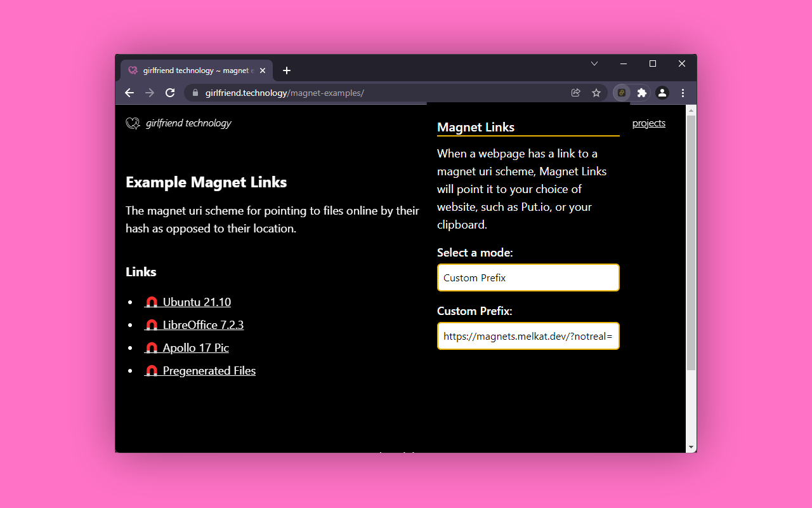Follow the Ubuntu 21.10 link
Screen dimensions: 812x508
(197, 302)
